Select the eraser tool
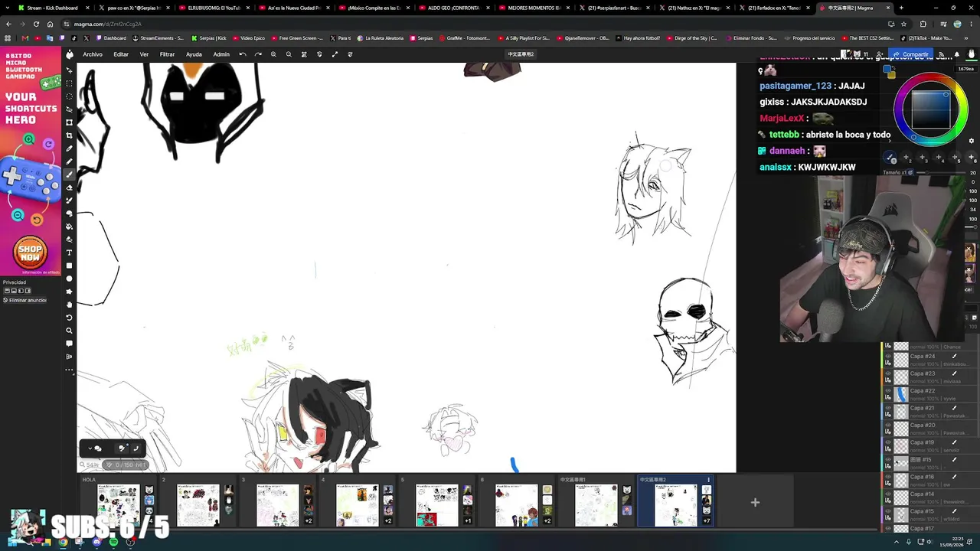 pos(69,187)
